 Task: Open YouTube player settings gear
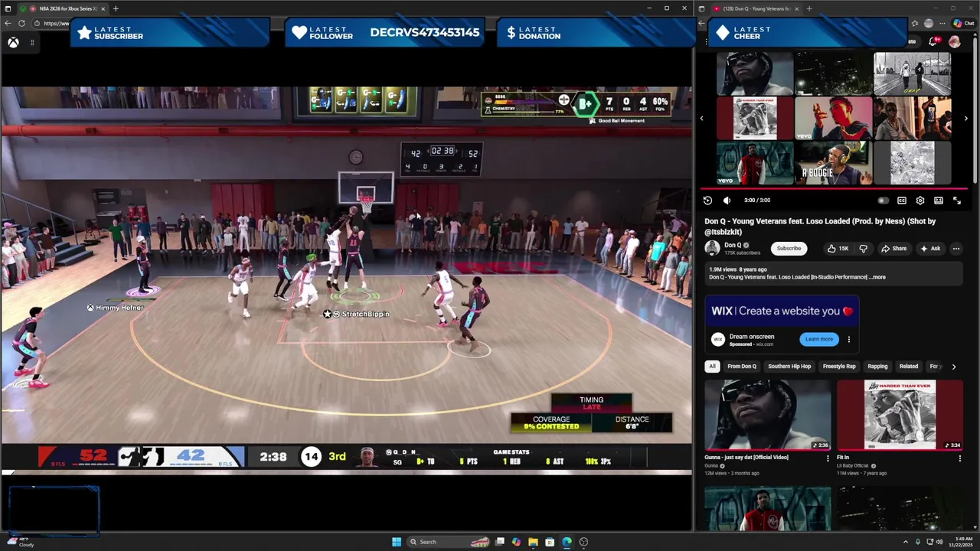pos(920,201)
